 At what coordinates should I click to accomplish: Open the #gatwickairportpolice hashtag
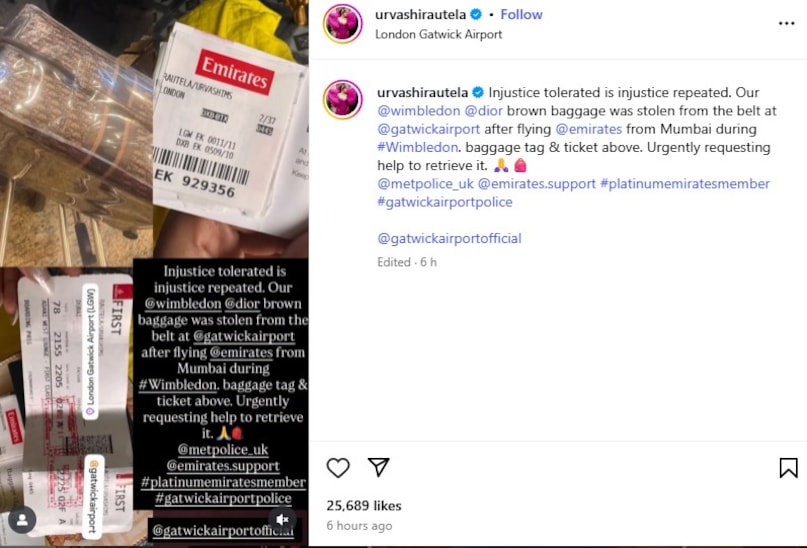click(445, 202)
